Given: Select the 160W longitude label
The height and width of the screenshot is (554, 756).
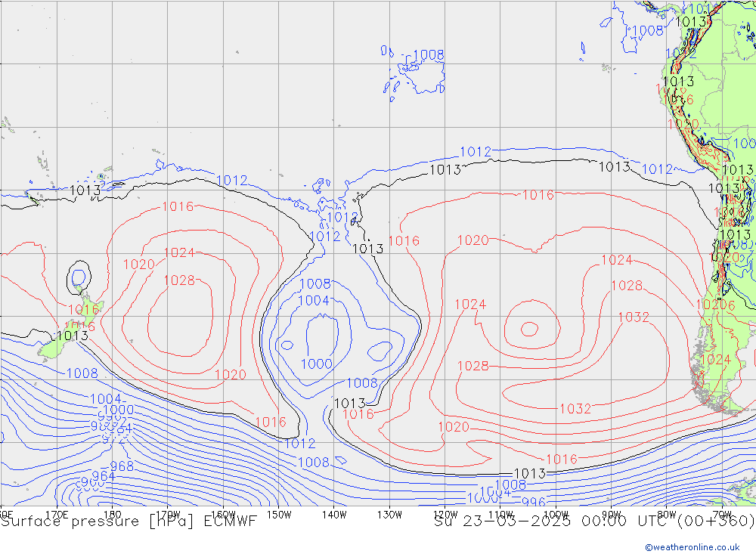Looking at the screenshot, I should (x=223, y=515).
